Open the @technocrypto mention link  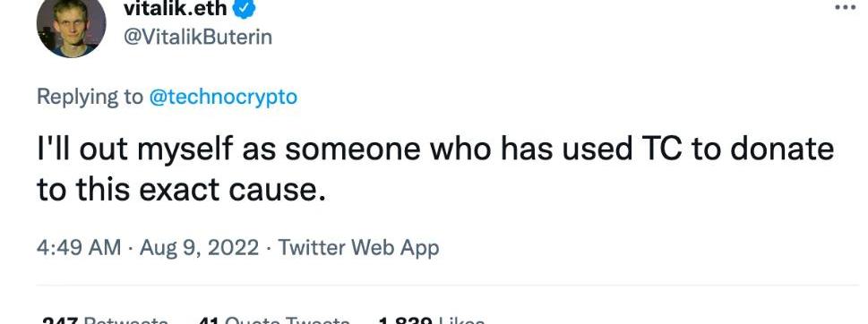click(x=222, y=98)
